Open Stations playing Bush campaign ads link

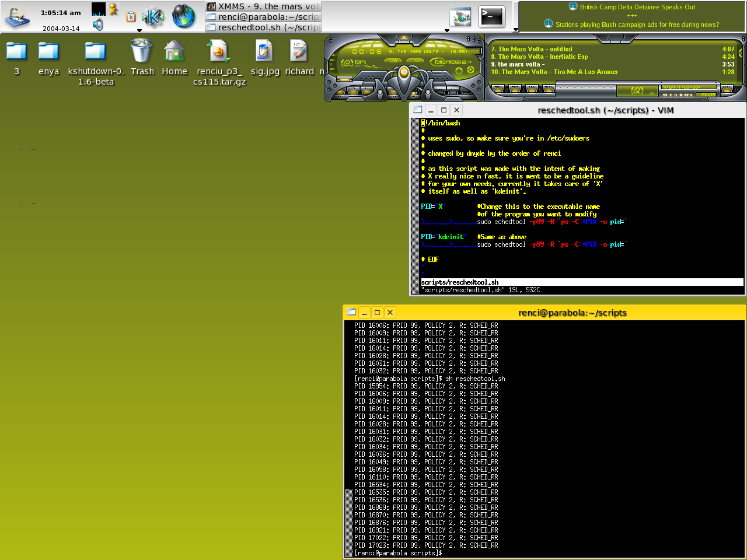tap(637, 24)
